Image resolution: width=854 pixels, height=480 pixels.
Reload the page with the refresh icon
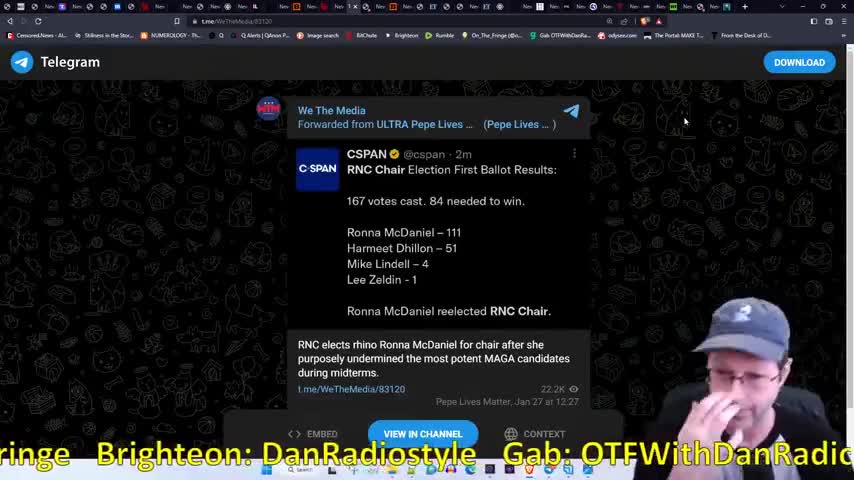[38, 21]
